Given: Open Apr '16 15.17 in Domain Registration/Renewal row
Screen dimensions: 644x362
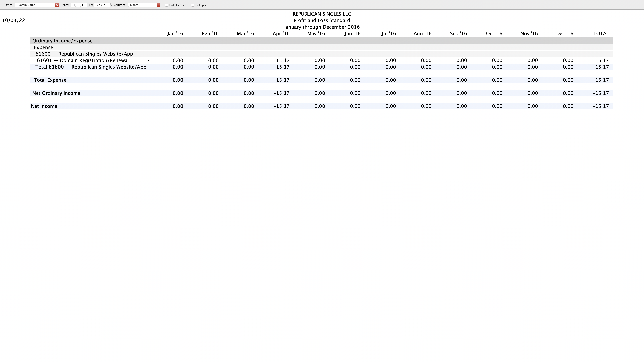Looking at the screenshot, I should (x=283, y=60).
